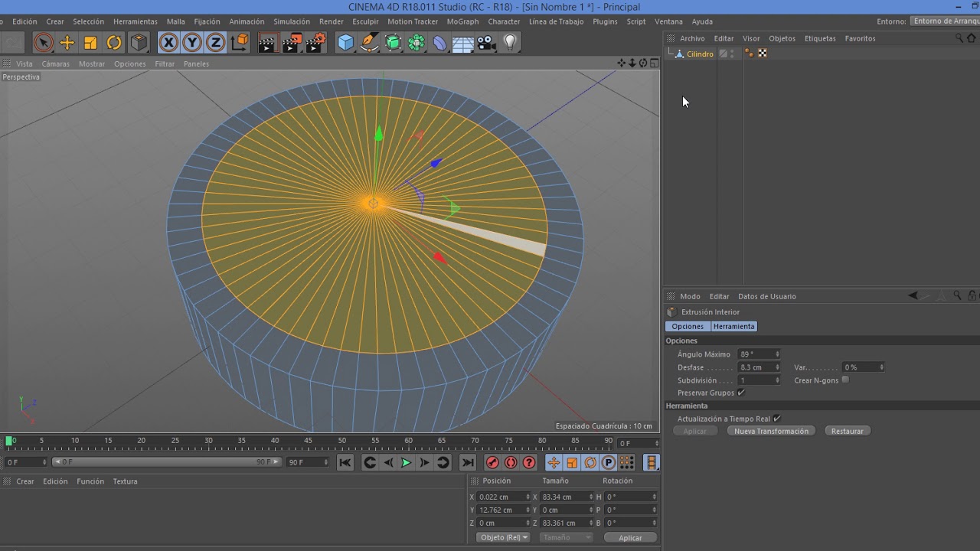Click the Deformer bend object icon

tap(439, 43)
